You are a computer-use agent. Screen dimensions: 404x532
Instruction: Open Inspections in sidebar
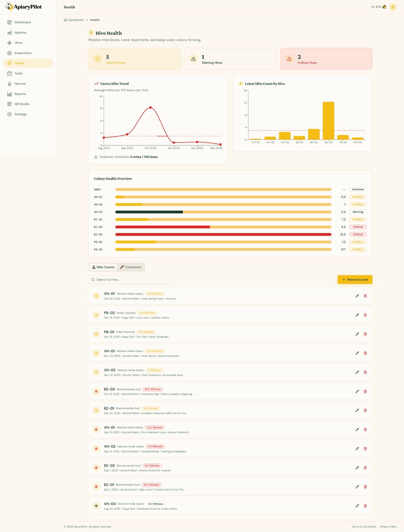click(x=28, y=53)
